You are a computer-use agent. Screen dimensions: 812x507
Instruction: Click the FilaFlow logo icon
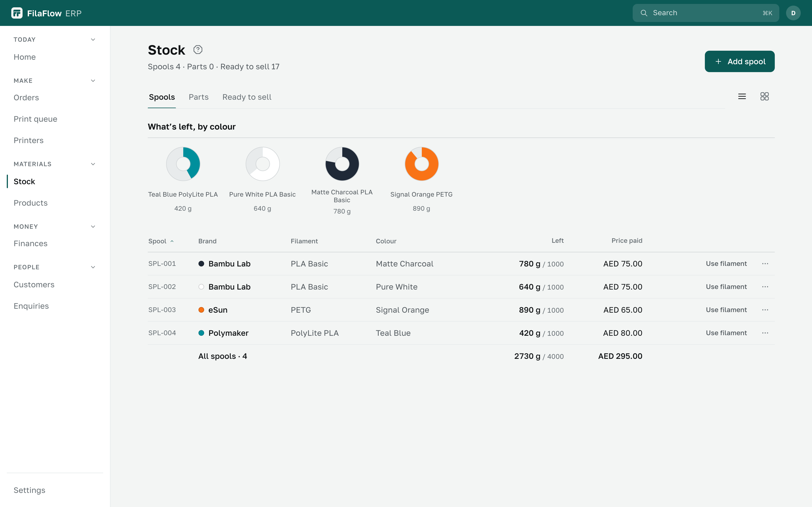pyautogui.click(x=17, y=13)
